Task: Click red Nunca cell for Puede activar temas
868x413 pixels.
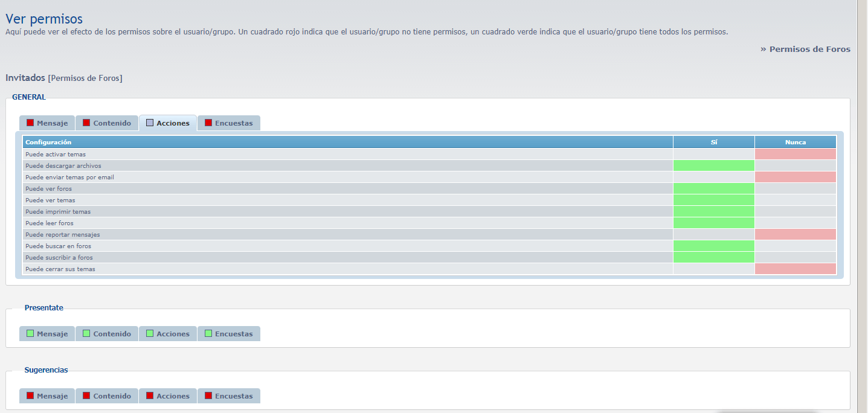Action: click(795, 154)
